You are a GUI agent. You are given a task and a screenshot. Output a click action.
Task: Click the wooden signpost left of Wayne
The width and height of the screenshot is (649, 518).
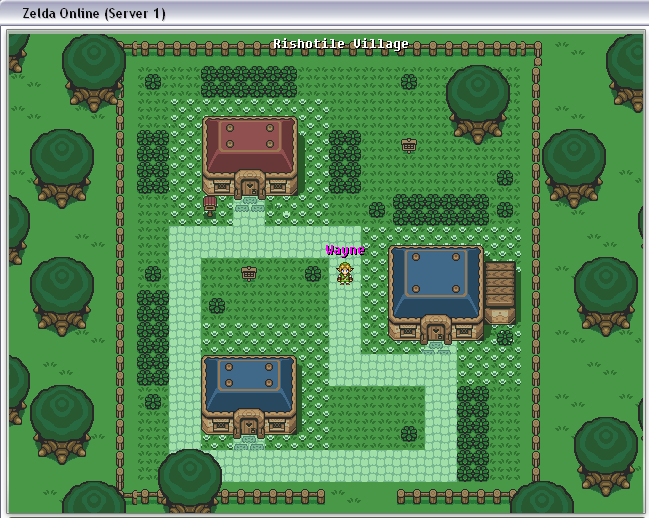point(249,273)
